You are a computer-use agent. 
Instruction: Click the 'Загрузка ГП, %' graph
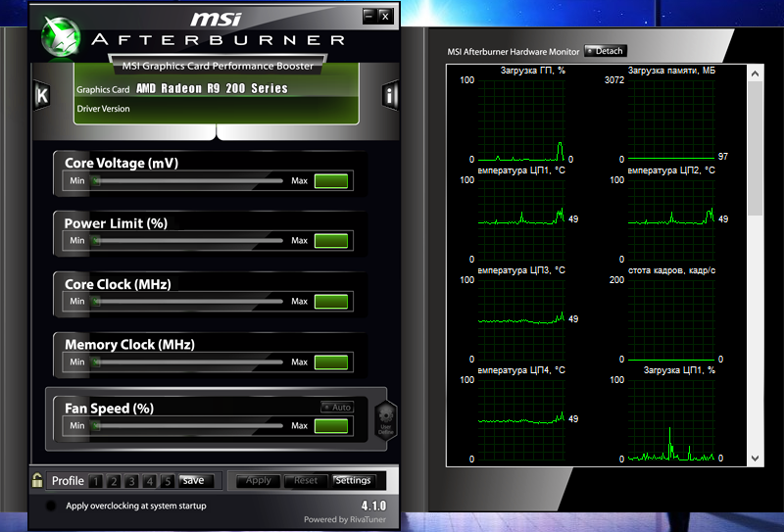tap(521, 120)
